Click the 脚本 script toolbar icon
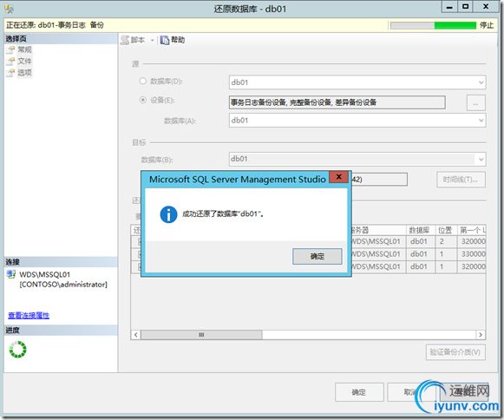Screen dimensions: 504x420 (125, 40)
